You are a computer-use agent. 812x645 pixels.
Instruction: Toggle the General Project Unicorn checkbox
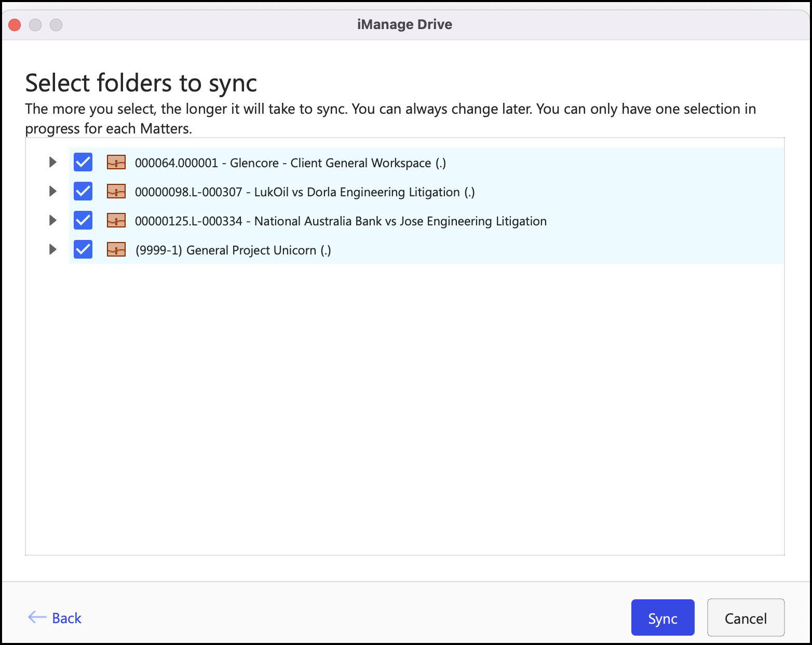[x=83, y=250]
